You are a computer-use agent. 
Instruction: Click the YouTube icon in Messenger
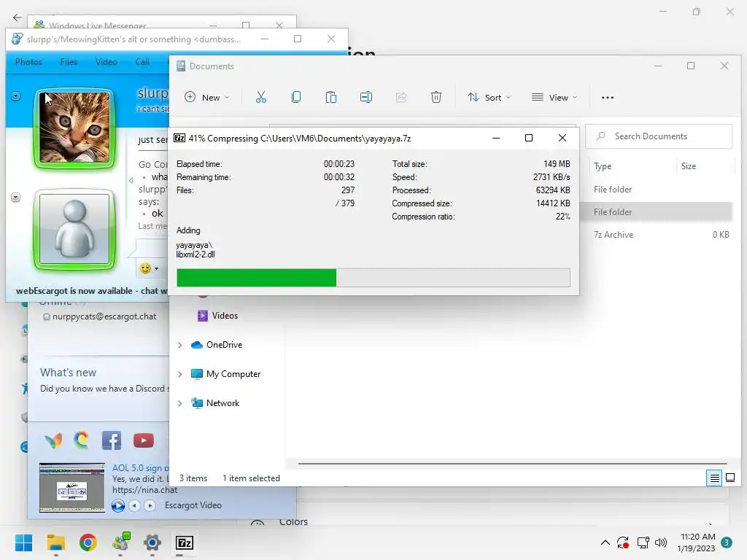pos(144,440)
